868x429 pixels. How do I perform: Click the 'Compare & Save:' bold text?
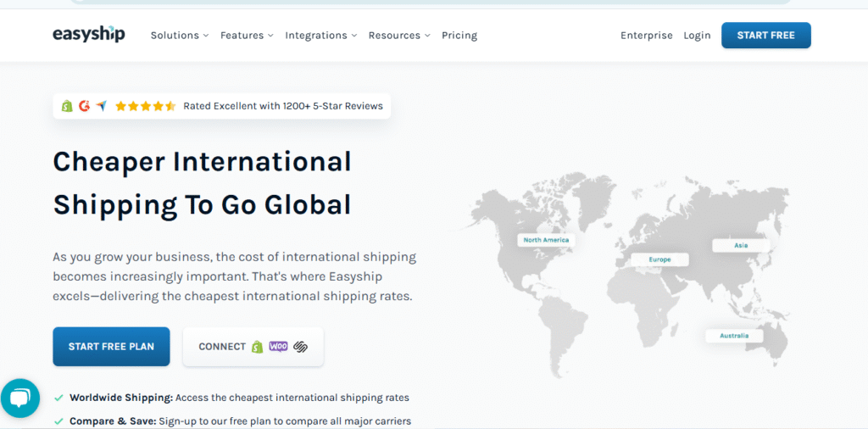[x=113, y=421]
